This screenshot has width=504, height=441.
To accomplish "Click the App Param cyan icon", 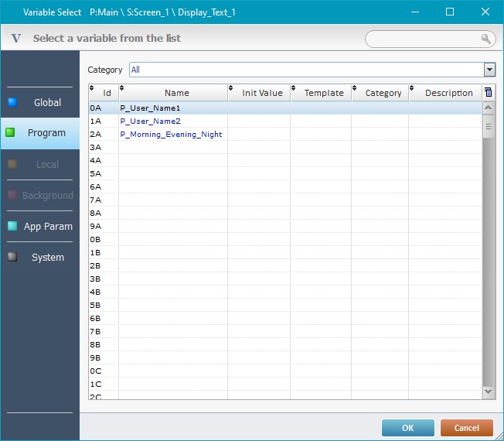I will tap(12, 226).
